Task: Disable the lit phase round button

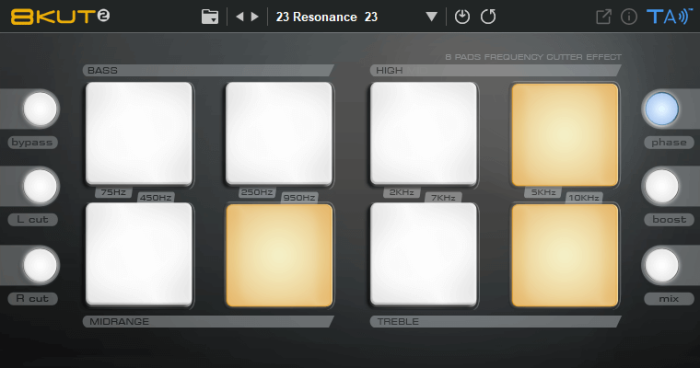Action: 662,109
